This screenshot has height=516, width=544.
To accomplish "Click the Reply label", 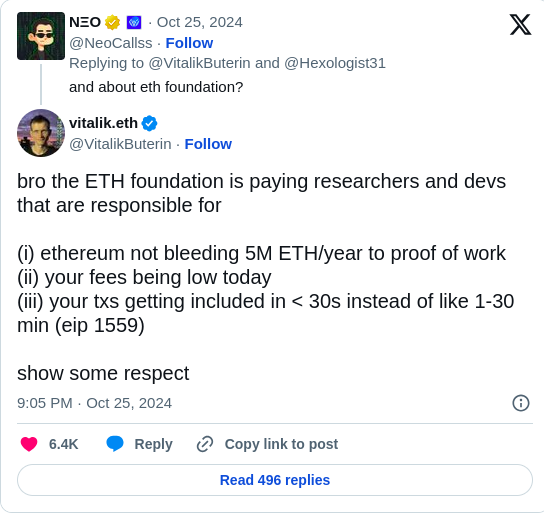I will click(153, 444).
